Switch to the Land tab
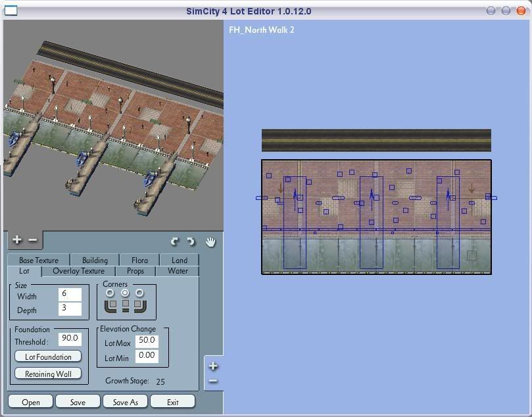 pyautogui.click(x=179, y=260)
